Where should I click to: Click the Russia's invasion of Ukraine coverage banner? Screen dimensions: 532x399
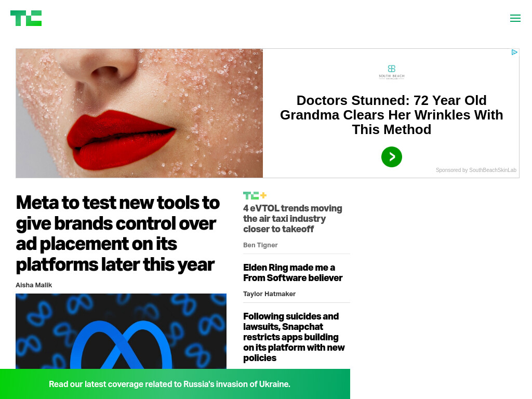[169, 384]
